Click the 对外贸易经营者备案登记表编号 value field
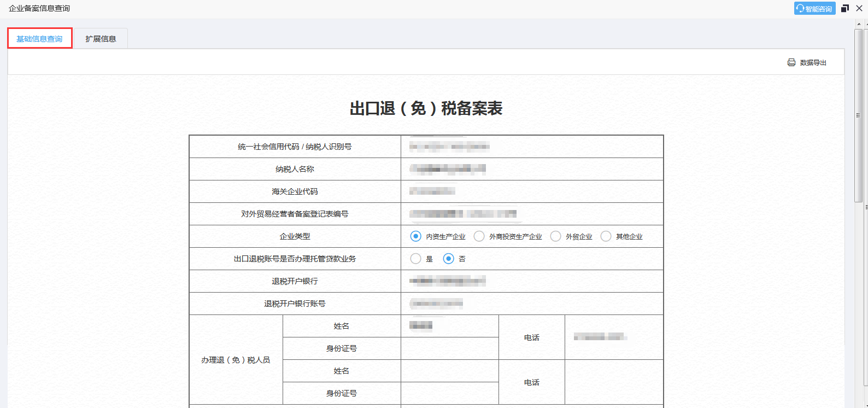Image resolution: width=868 pixels, height=408 pixels. point(532,214)
